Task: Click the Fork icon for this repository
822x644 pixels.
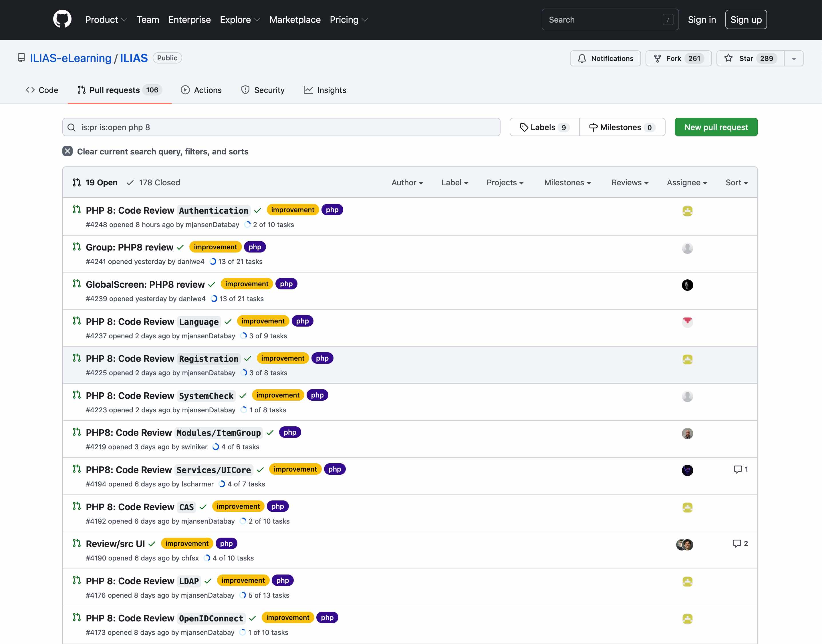Action: coord(658,58)
